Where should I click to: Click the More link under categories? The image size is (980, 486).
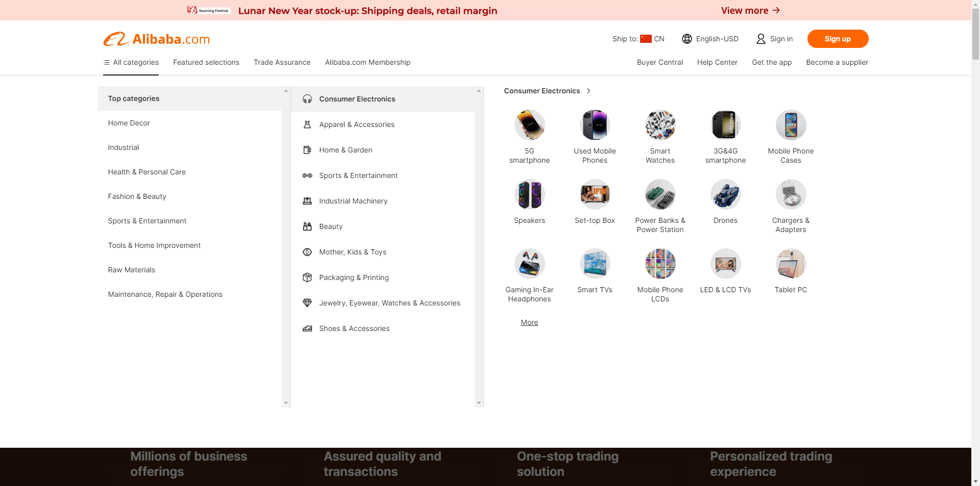coord(529,322)
